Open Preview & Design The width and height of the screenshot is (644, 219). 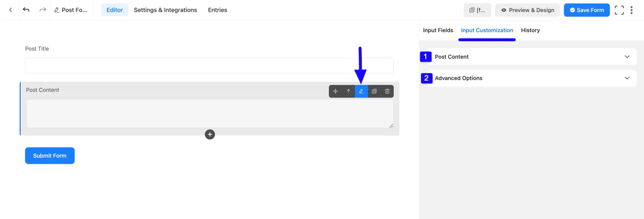[x=527, y=10]
